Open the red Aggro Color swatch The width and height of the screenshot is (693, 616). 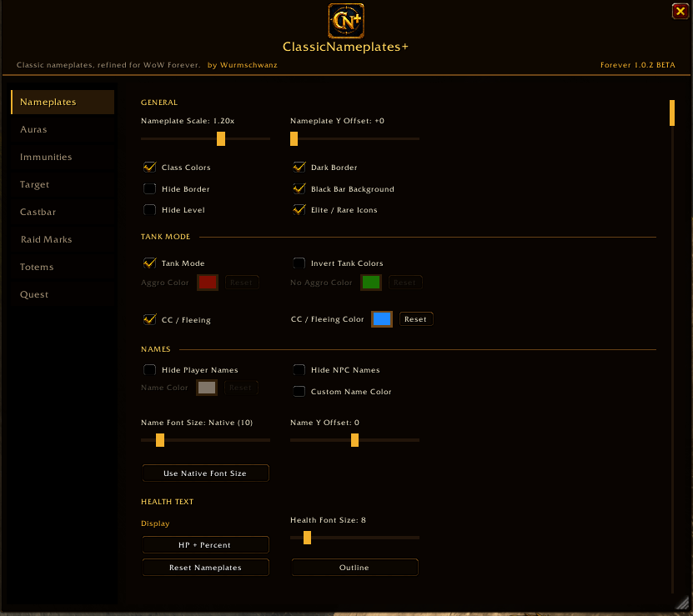point(208,283)
